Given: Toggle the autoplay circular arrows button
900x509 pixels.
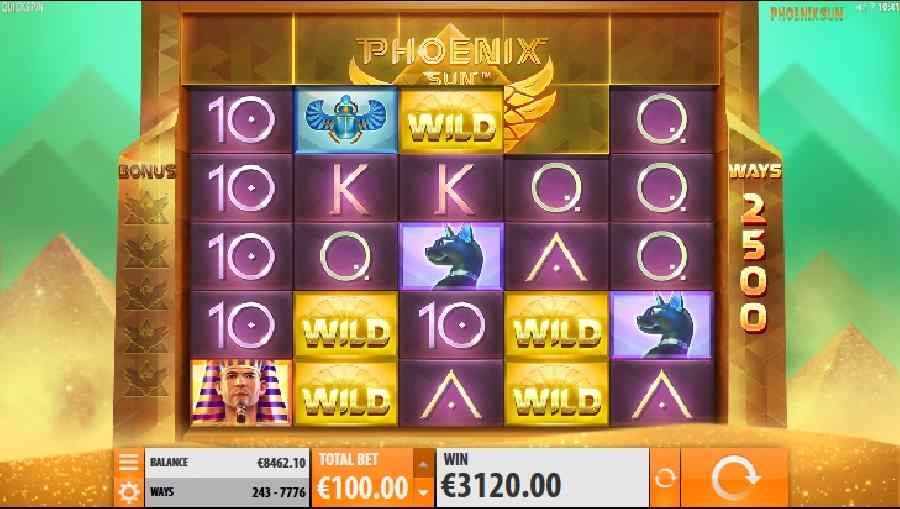Looking at the screenshot, I should 665,477.
